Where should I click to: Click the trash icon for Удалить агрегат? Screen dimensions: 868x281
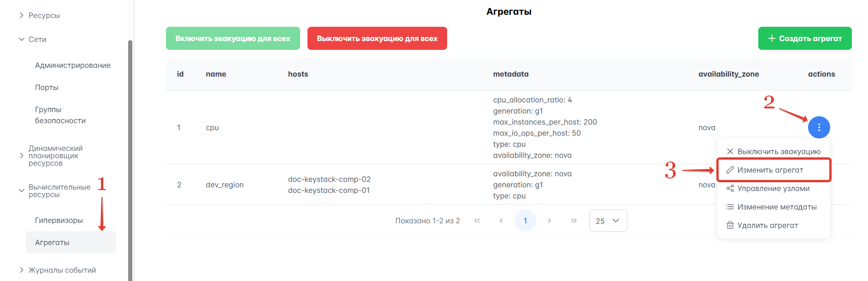[730, 225]
